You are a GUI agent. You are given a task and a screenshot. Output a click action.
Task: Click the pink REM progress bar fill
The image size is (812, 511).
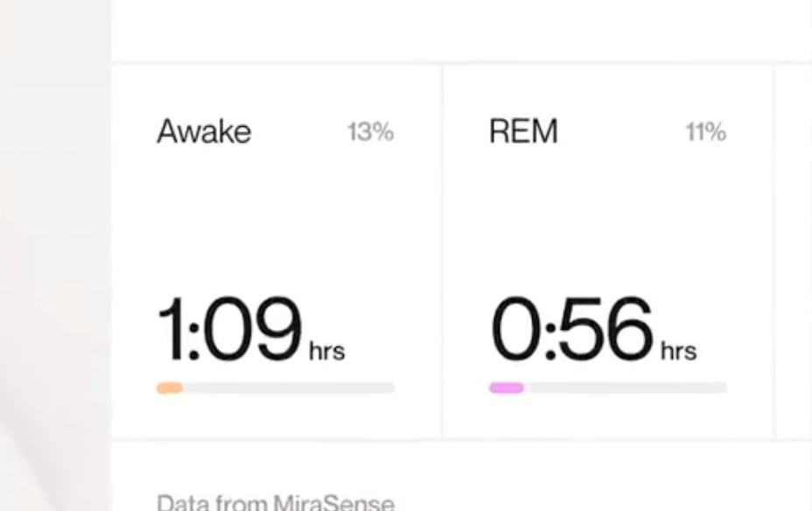506,388
